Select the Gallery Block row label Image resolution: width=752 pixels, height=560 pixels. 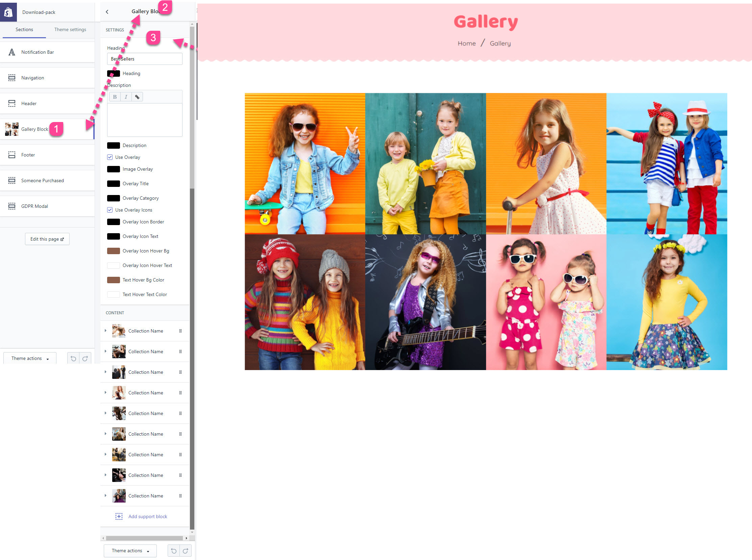coord(34,129)
